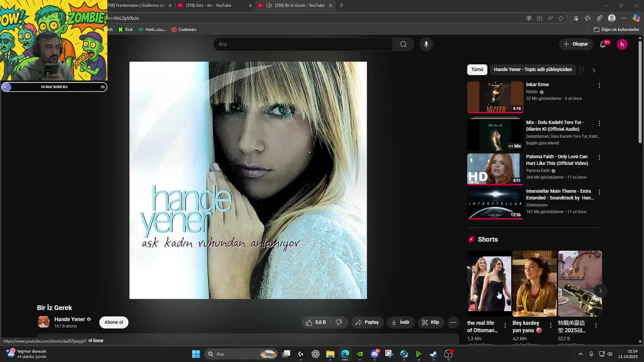Viewport: 644px width, 362px height.
Task: Open the account avatar menu
Action: point(622,44)
